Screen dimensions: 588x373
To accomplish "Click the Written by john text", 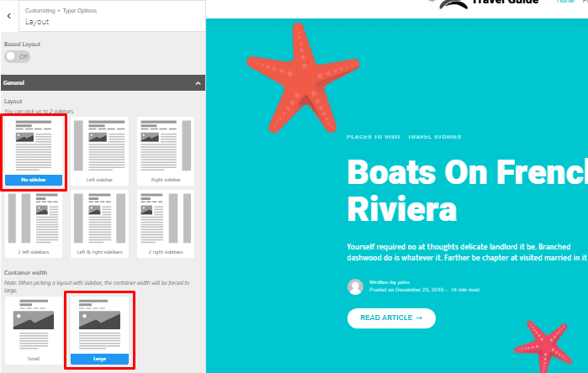I will pyautogui.click(x=389, y=282).
